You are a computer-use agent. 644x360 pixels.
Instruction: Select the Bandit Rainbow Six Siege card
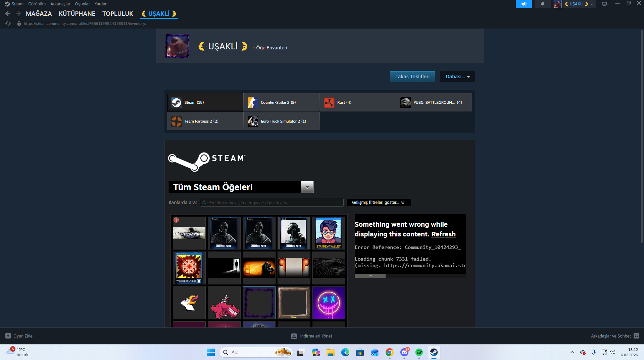click(294, 233)
